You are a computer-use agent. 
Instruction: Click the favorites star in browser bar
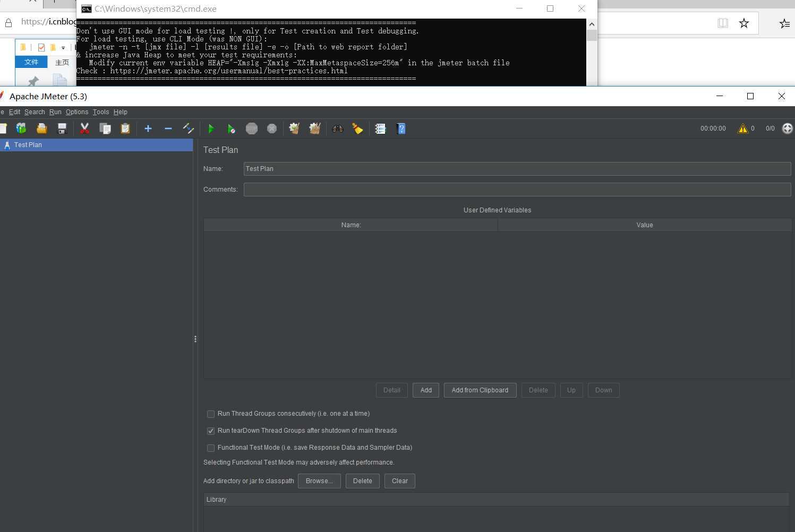(x=744, y=23)
